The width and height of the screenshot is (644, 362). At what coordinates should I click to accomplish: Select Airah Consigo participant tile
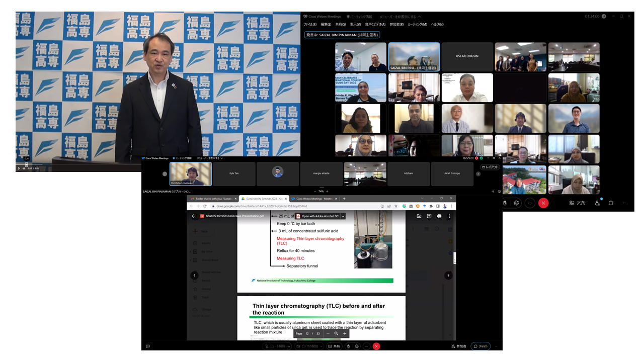click(x=452, y=174)
